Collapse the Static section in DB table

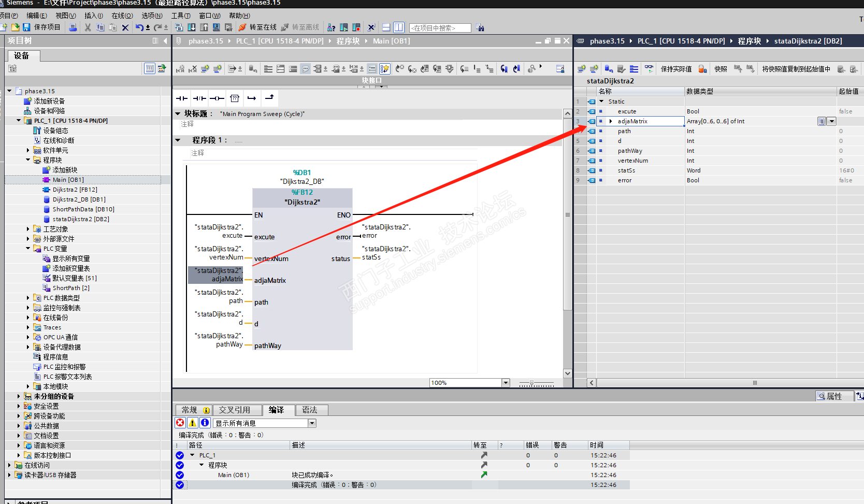tap(601, 102)
